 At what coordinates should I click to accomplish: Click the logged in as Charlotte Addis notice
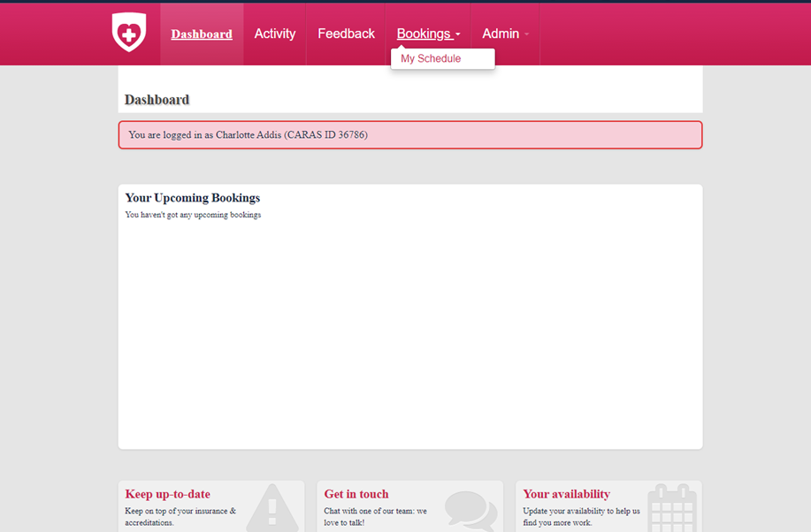[410, 135]
